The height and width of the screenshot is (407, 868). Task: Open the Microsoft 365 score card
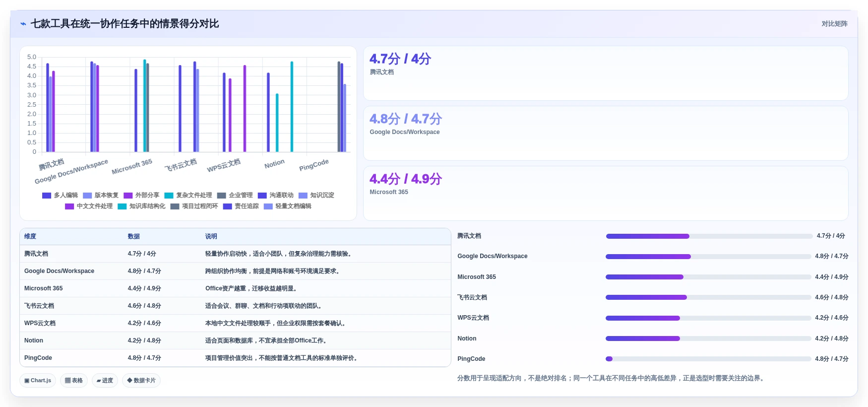click(606, 194)
